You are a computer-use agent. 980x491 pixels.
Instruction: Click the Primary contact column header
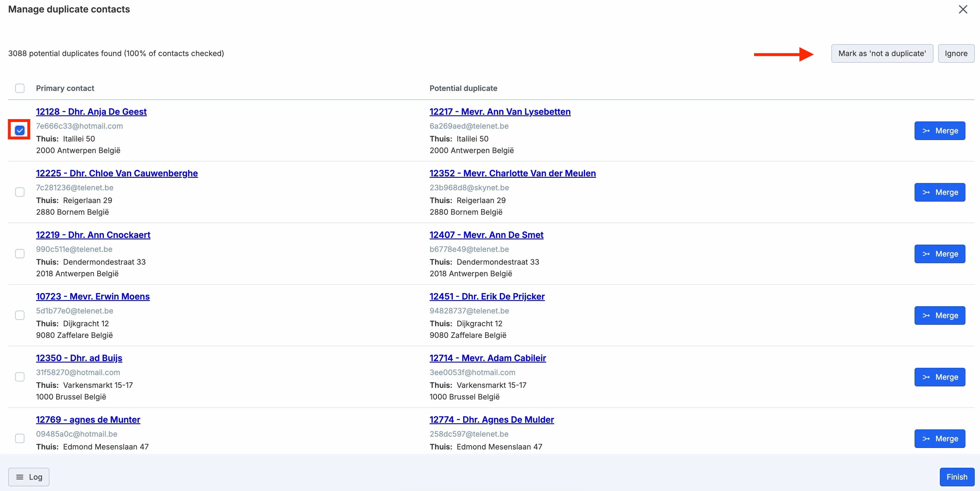(x=65, y=88)
